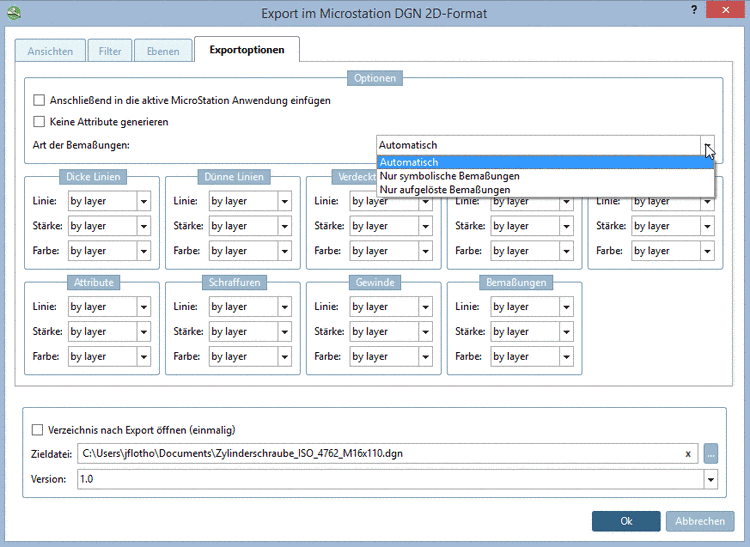Open Farbe dropdown in Dicke Linien
750x547 pixels.
coord(109,251)
